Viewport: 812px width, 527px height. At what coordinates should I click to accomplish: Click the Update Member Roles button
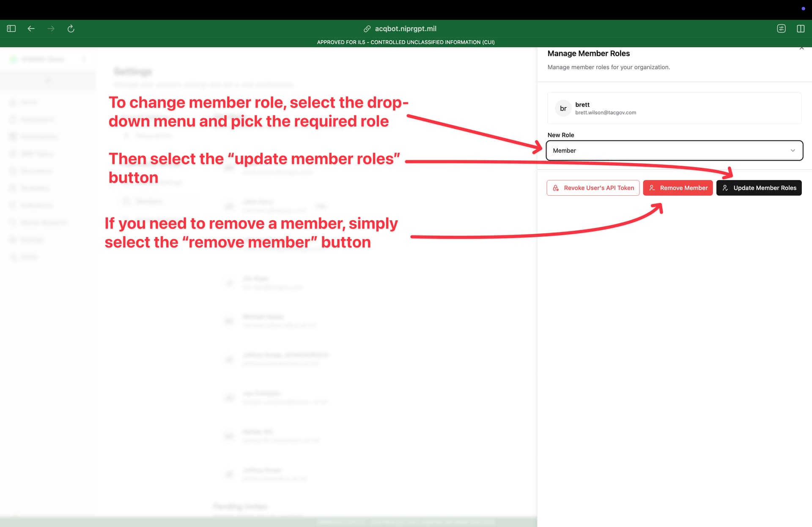(759, 188)
